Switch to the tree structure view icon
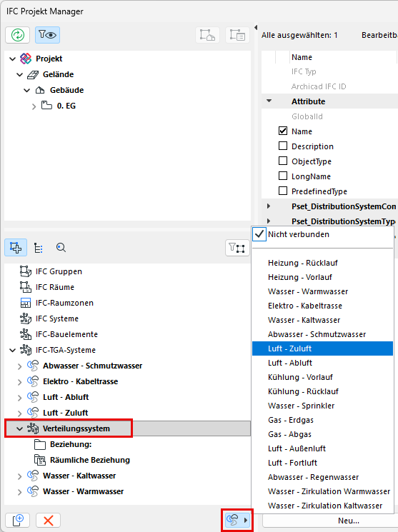The image size is (398, 532). tap(39, 248)
